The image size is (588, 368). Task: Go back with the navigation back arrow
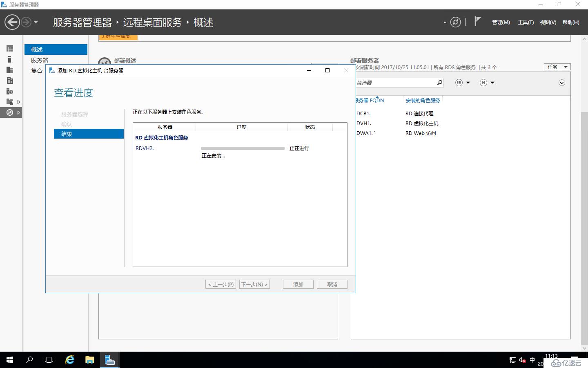point(12,22)
